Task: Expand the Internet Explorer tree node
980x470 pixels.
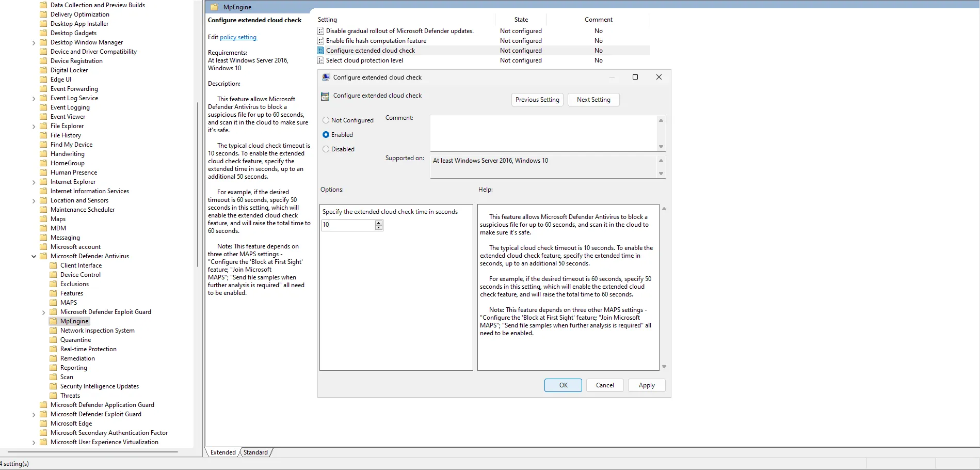Action: (x=34, y=182)
